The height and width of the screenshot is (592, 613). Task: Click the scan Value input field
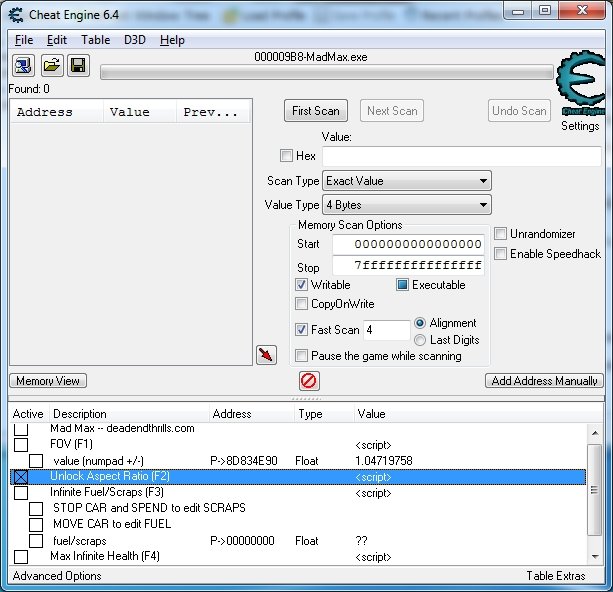462,156
